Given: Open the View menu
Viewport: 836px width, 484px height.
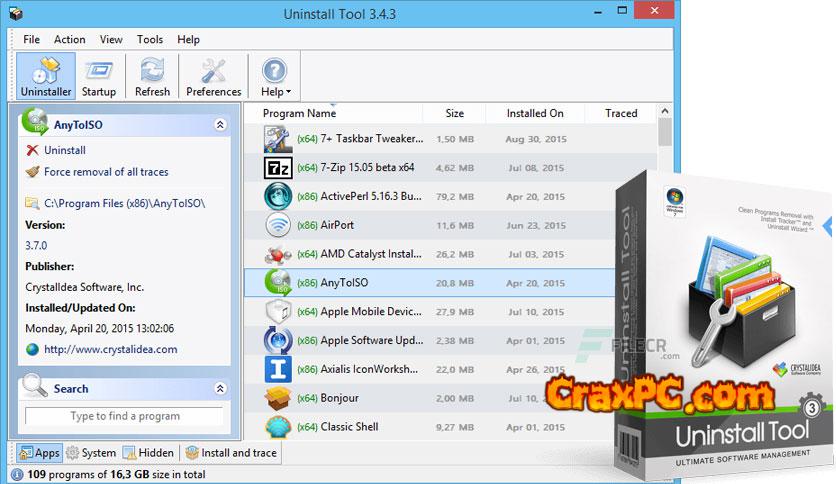Looking at the screenshot, I should pyautogui.click(x=111, y=39).
